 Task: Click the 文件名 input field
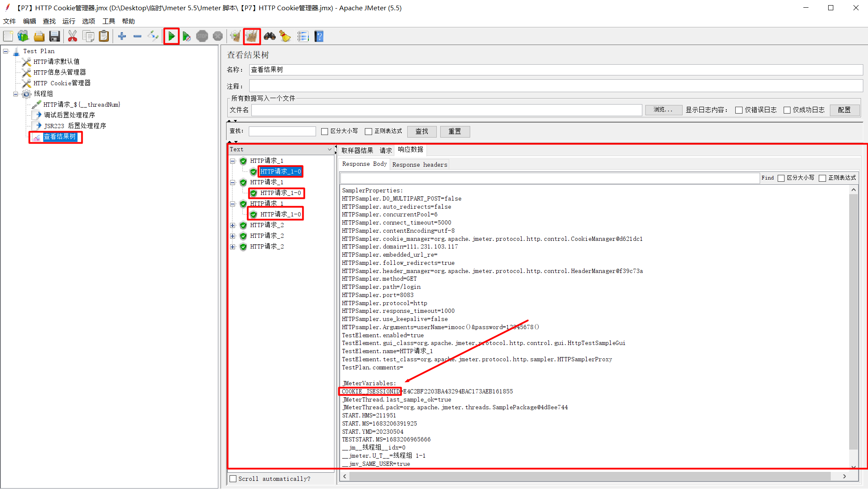tap(447, 110)
